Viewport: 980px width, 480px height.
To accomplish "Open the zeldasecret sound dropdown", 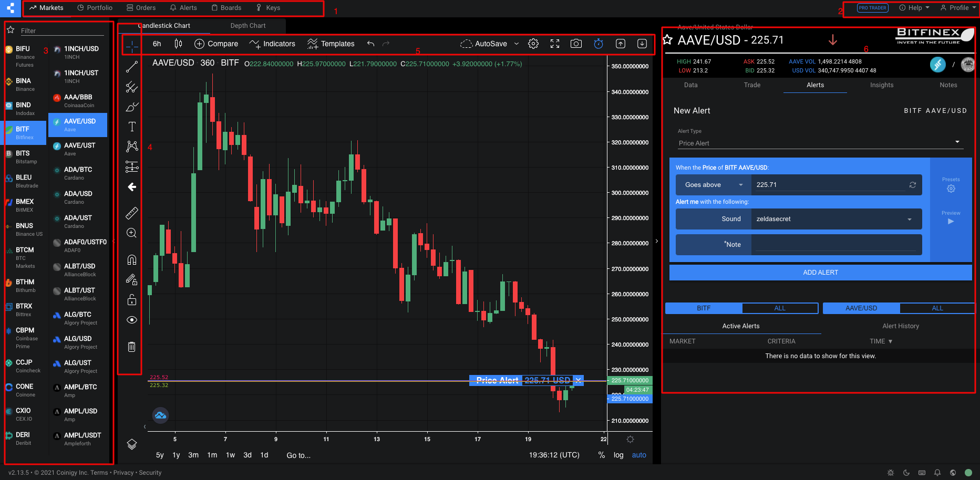I will pyautogui.click(x=837, y=219).
